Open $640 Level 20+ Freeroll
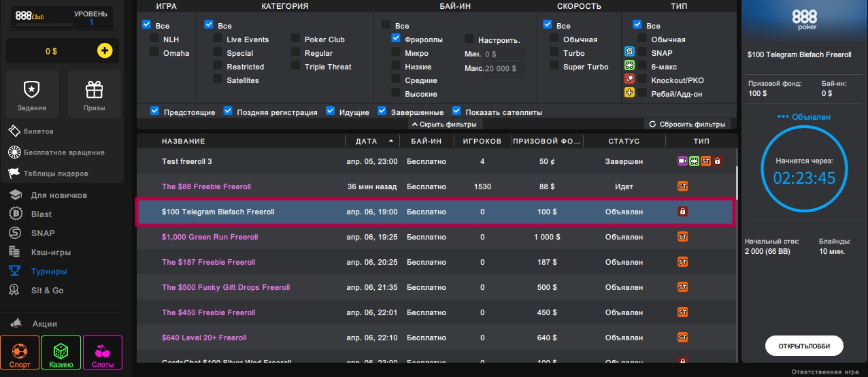Viewport: 868px width, 377px height. point(204,338)
